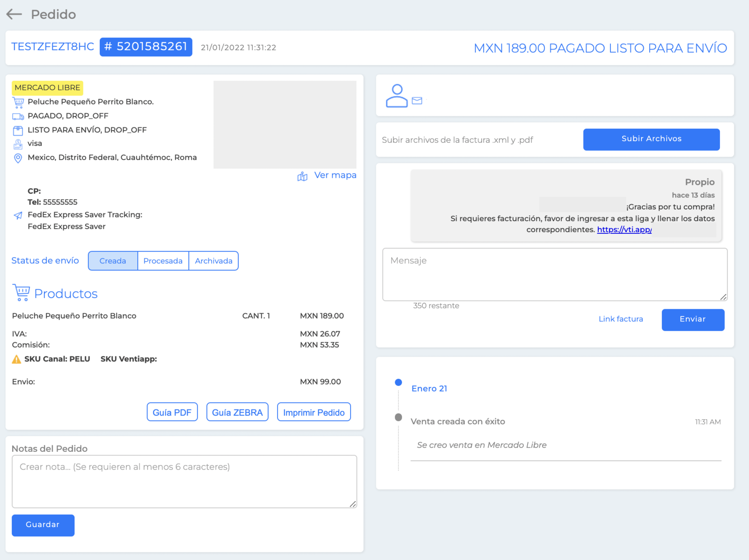Open the Ver mapa link

335,175
